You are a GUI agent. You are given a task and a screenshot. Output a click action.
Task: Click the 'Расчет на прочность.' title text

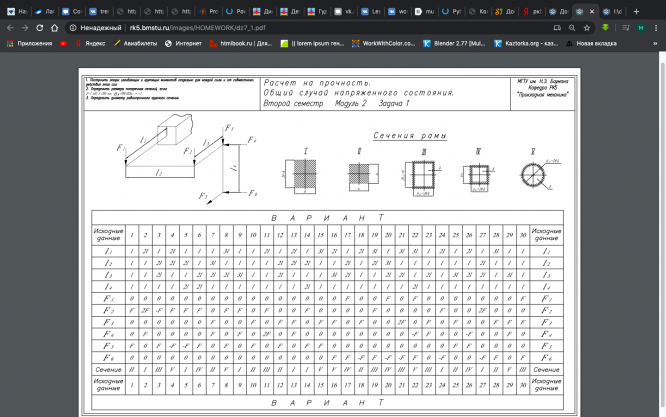[x=317, y=83]
